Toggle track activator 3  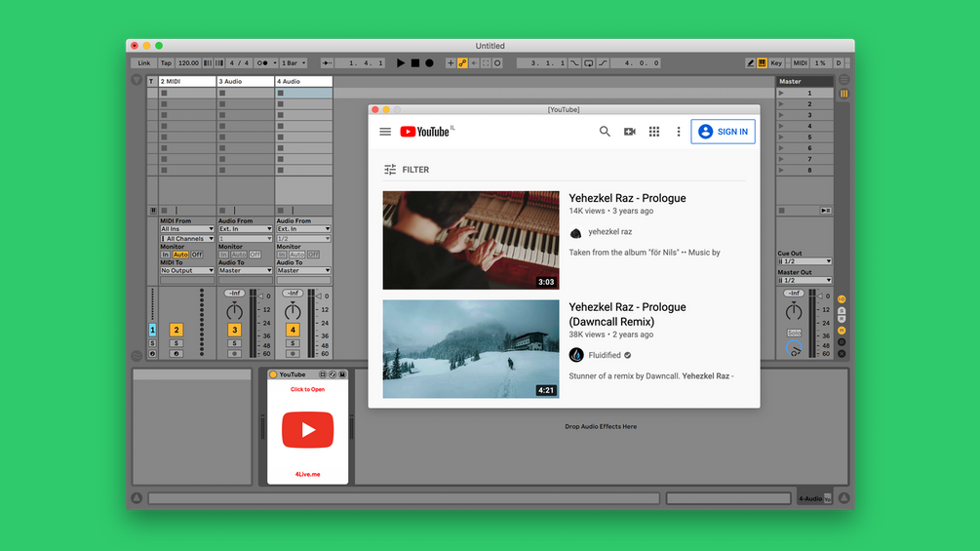(x=234, y=330)
